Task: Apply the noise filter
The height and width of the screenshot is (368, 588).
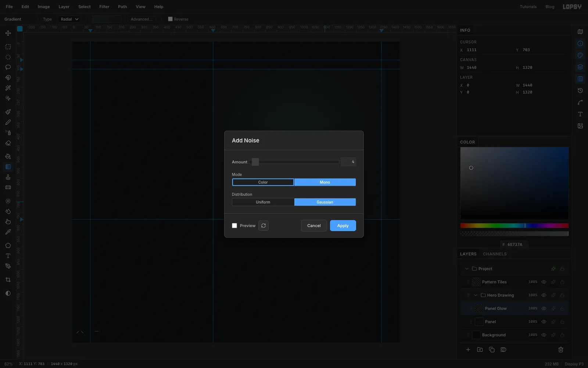Action: [343, 226]
